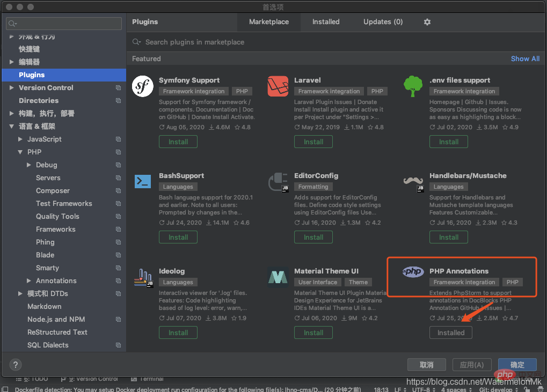
Task: Click the JavaScript project-level icon
Action: click(x=118, y=139)
